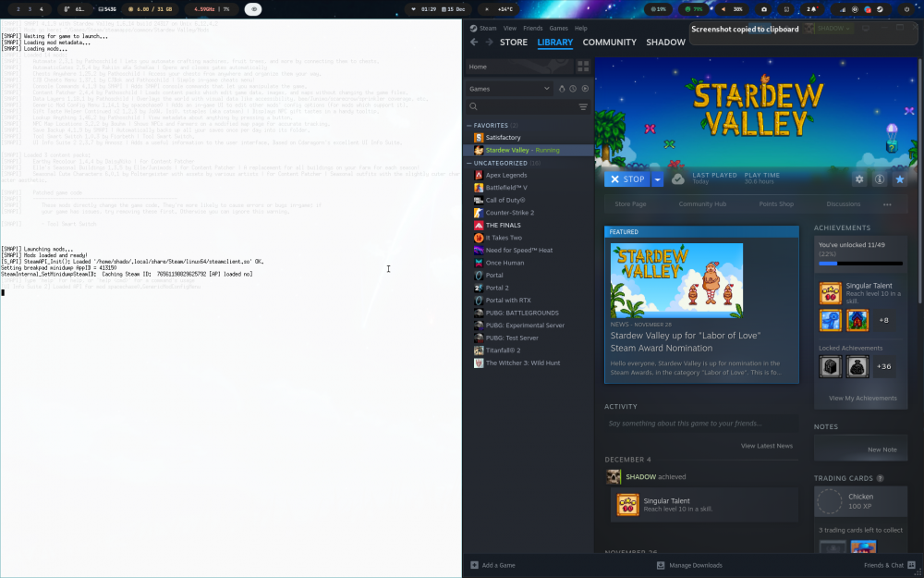Screen dimensions: 924x578
Task: Click the Need for Speed Heat icon
Action: [479, 250]
